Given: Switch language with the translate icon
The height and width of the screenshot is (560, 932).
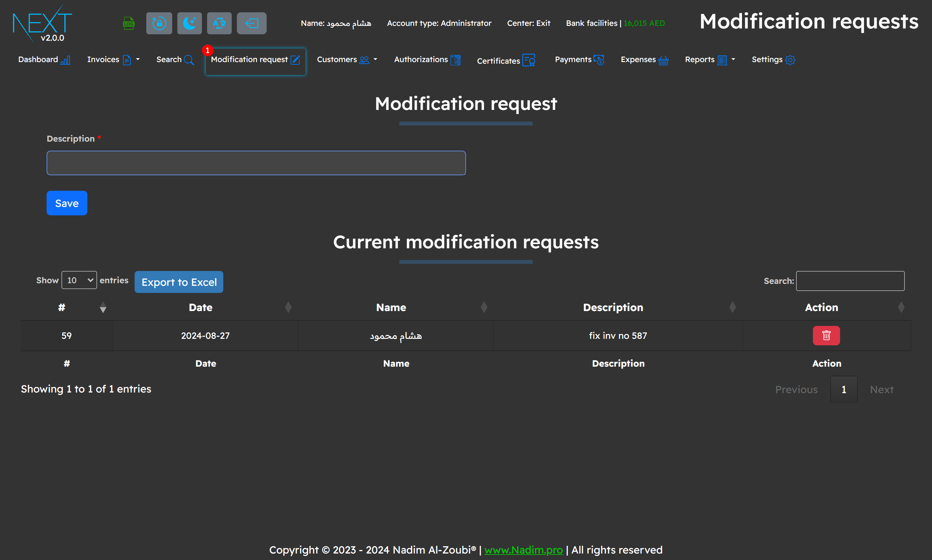Looking at the screenshot, I should coord(219,23).
